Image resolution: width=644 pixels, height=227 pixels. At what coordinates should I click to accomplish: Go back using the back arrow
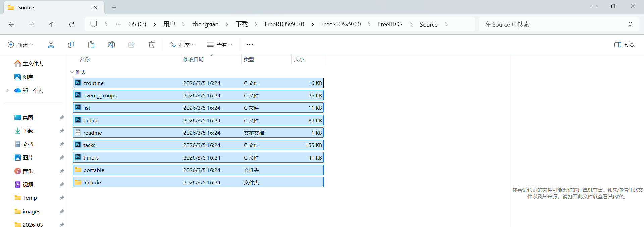[x=11, y=24]
